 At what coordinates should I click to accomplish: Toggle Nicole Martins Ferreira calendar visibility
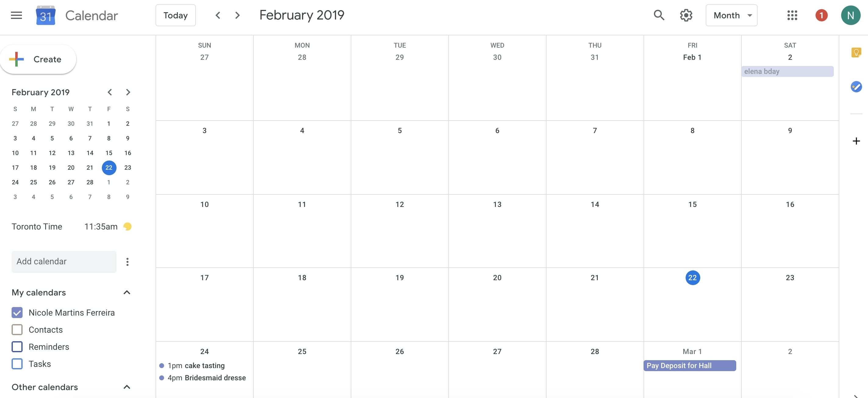point(16,312)
